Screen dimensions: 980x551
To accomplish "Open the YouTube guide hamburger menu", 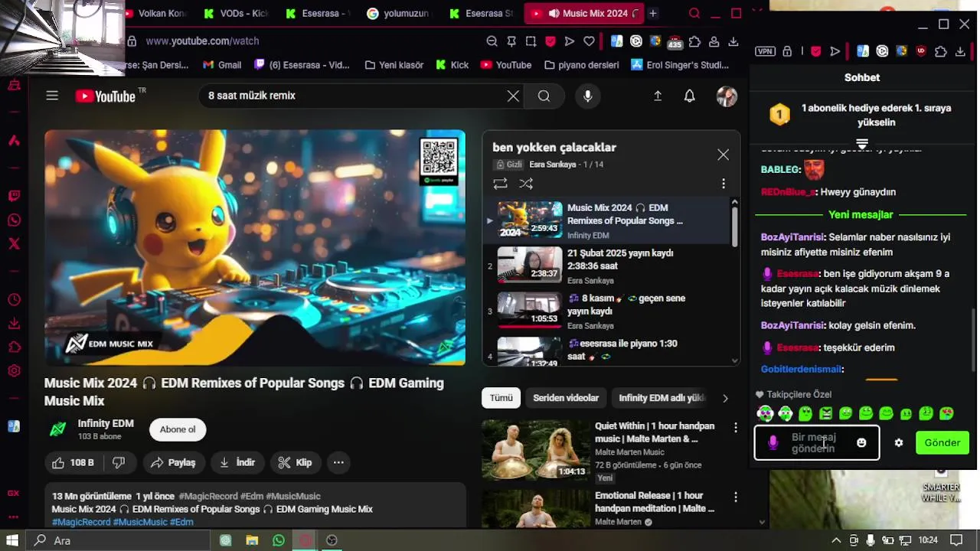I will coord(52,96).
